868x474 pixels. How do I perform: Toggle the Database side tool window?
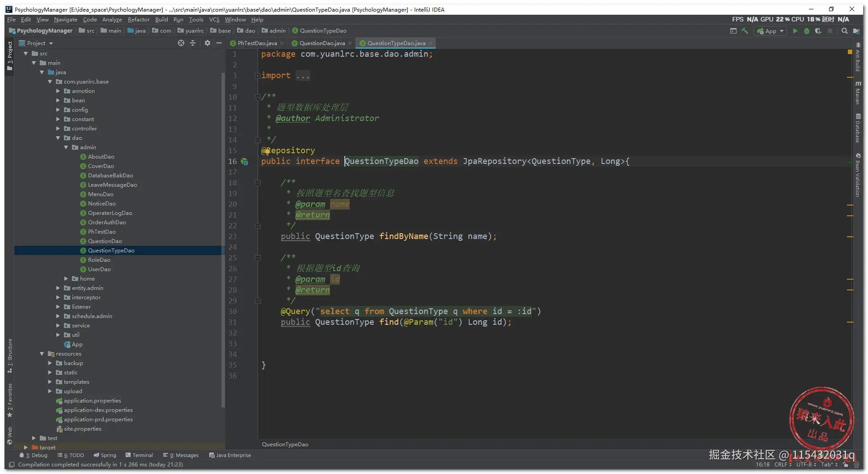pyautogui.click(x=858, y=128)
